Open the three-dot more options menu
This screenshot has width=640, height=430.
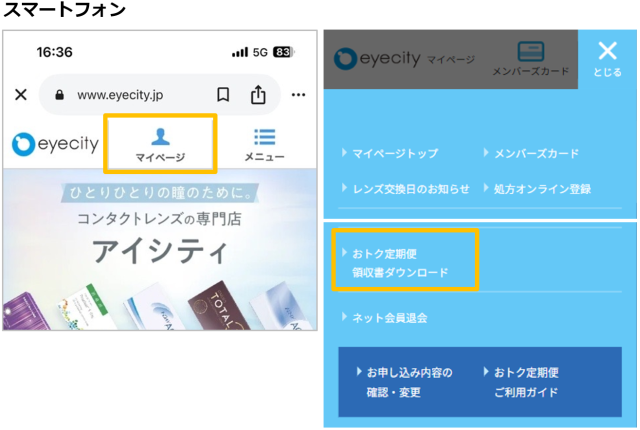point(298,95)
